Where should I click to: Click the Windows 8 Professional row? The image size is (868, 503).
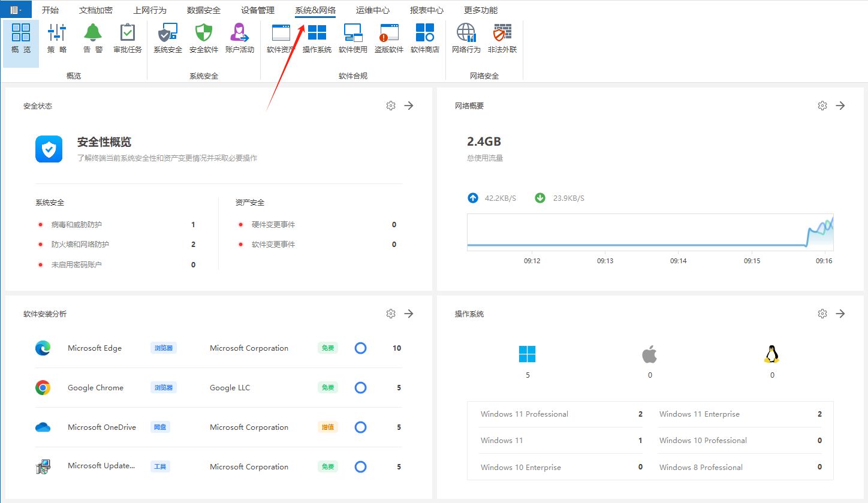coord(740,468)
